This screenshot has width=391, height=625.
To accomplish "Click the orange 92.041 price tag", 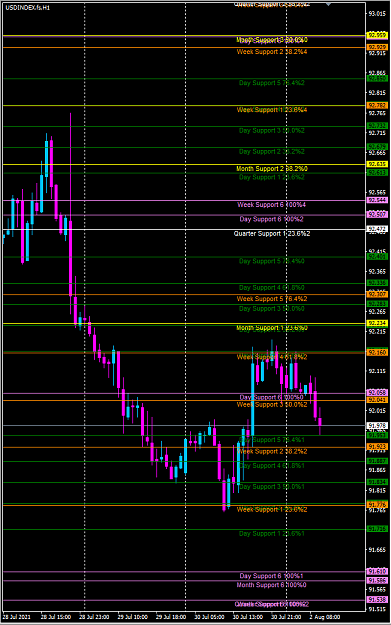I will 377,400.
